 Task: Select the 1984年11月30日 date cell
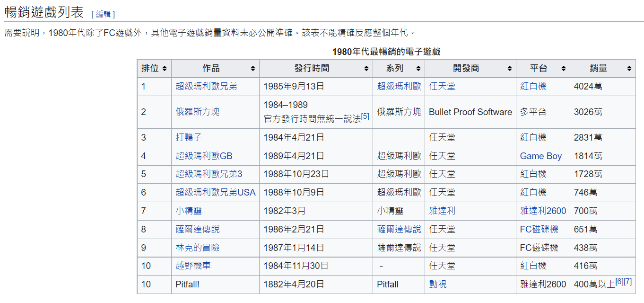tap(316, 266)
